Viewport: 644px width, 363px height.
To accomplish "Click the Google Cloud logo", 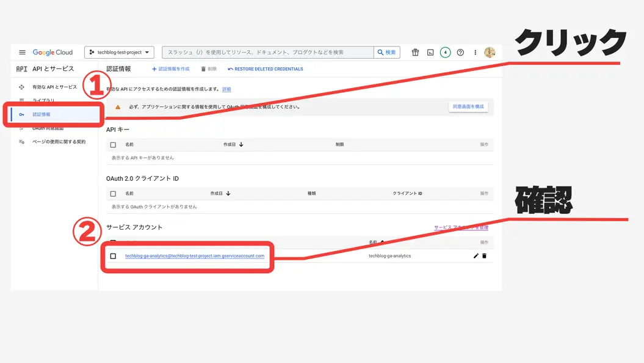I will [x=52, y=52].
